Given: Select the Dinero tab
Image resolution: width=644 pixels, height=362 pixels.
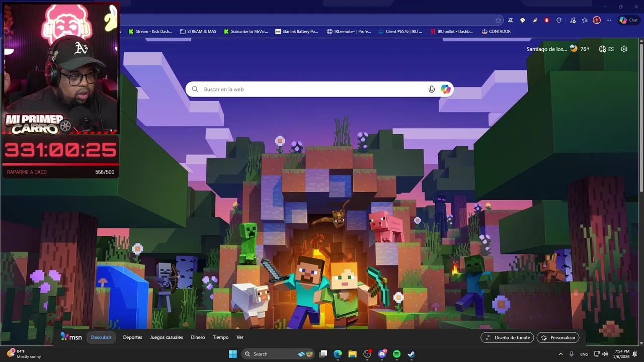Looking at the screenshot, I should (x=198, y=337).
